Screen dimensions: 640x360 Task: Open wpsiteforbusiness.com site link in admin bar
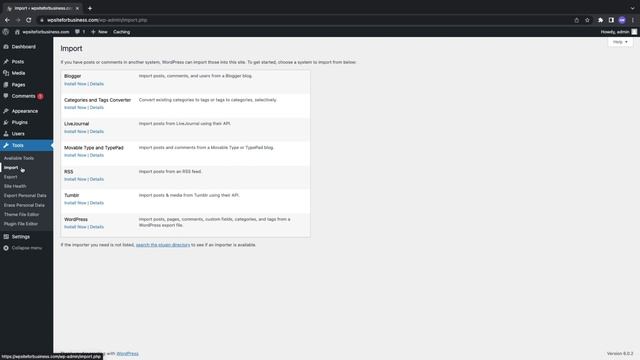coord(42,32)
